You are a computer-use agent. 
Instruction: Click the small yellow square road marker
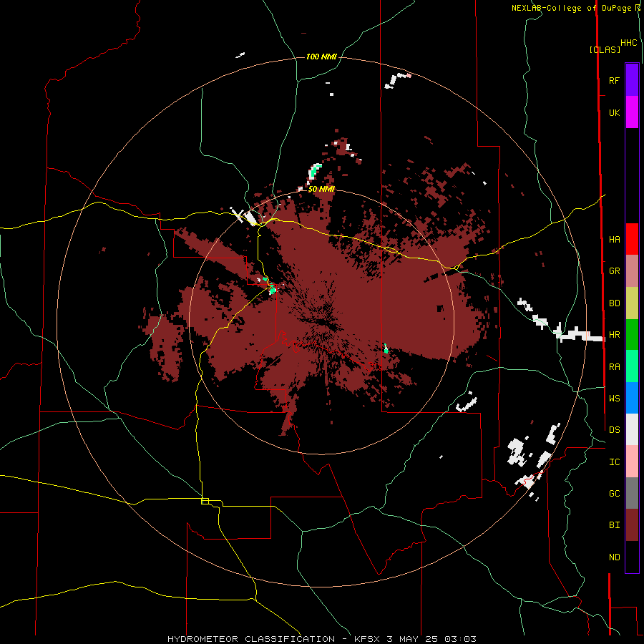(205, 501)
